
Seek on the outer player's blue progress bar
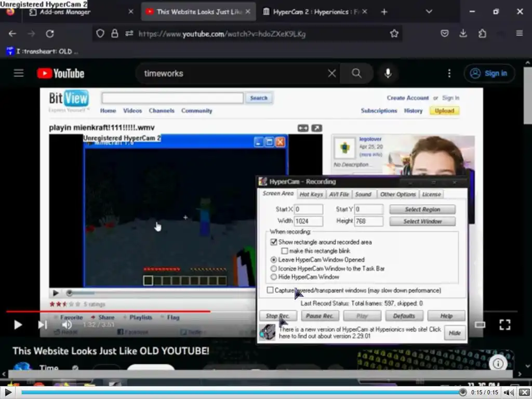(x=242, y=393)
